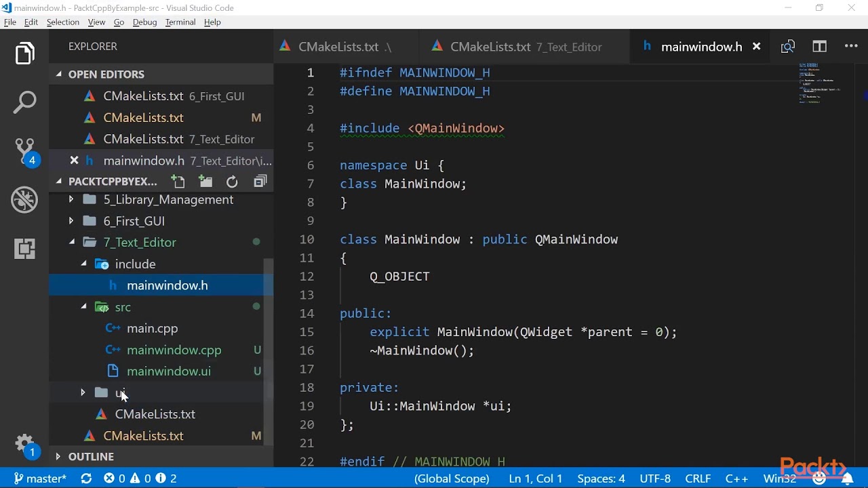This screenshot has width=868, height=488.
Task: Click the New File icon in explorer header
Action: [x=178, y=182]
